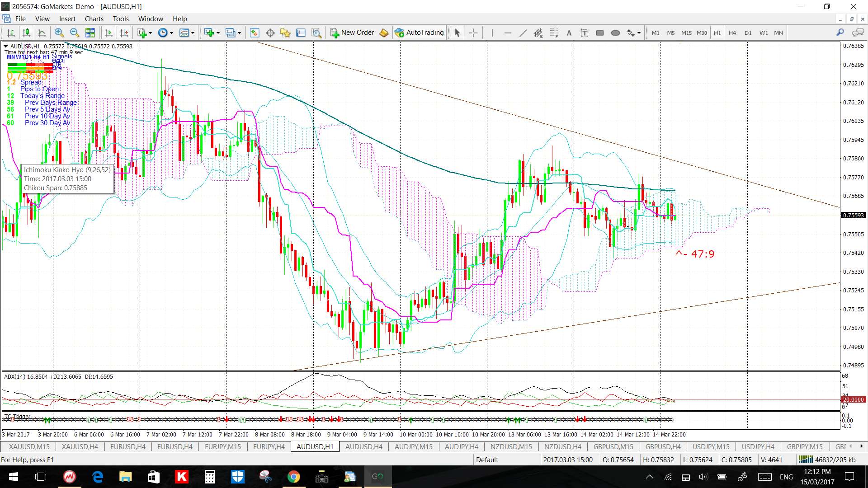Toggle the AutoTrading button
The height and width of the screenshot is (488, 868).
420,33
